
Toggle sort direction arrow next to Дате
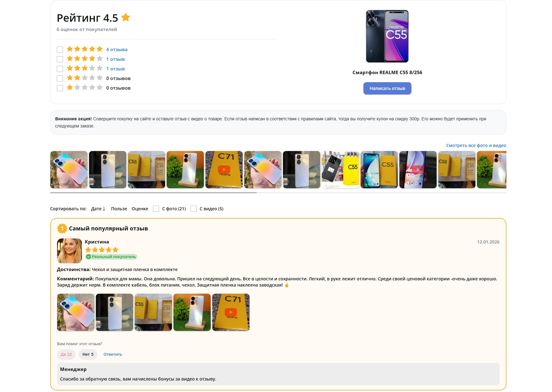tap(104, 209)
